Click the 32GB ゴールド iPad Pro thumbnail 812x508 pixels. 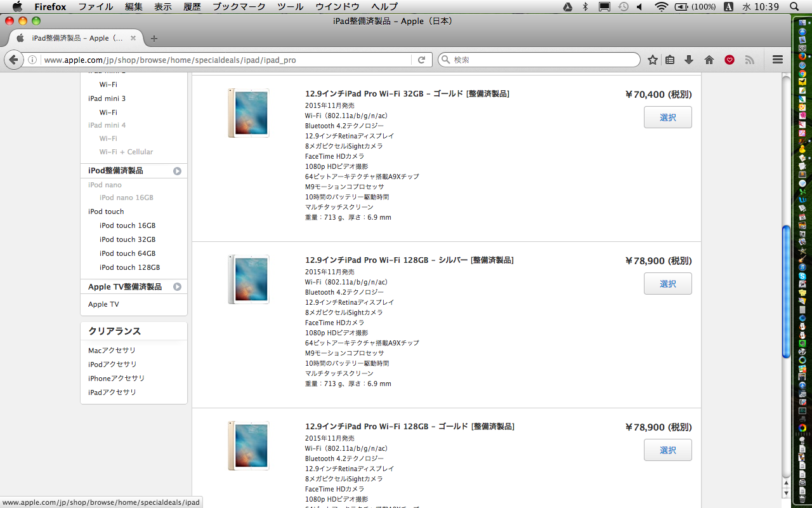click(249, 113)
